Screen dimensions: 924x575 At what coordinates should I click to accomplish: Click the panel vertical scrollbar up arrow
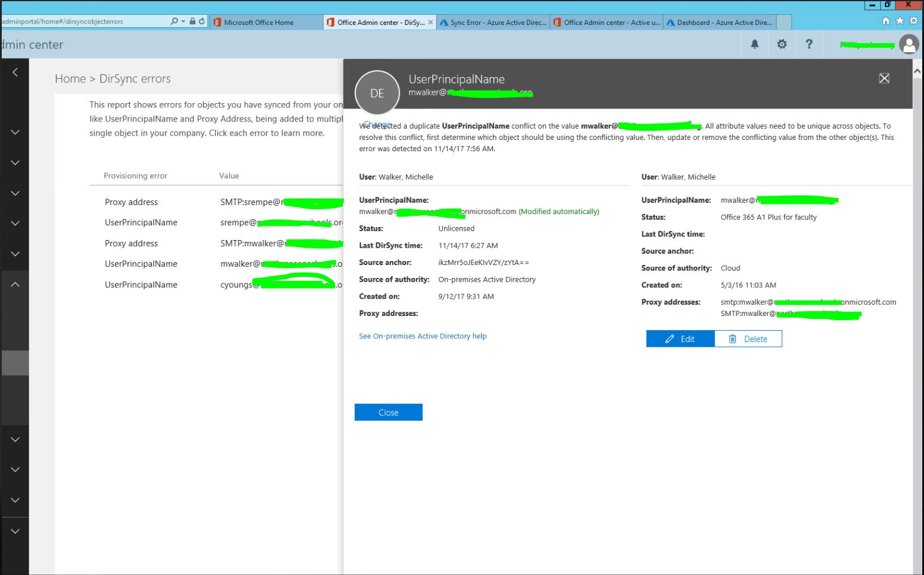(917, 71)
